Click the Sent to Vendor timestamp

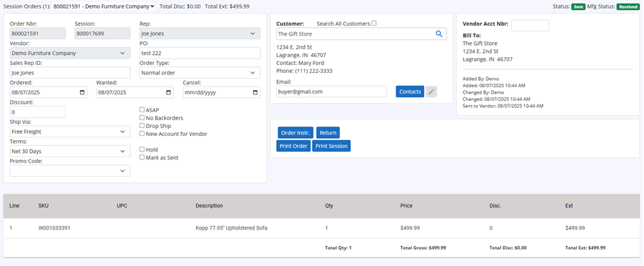pos(503,106)
